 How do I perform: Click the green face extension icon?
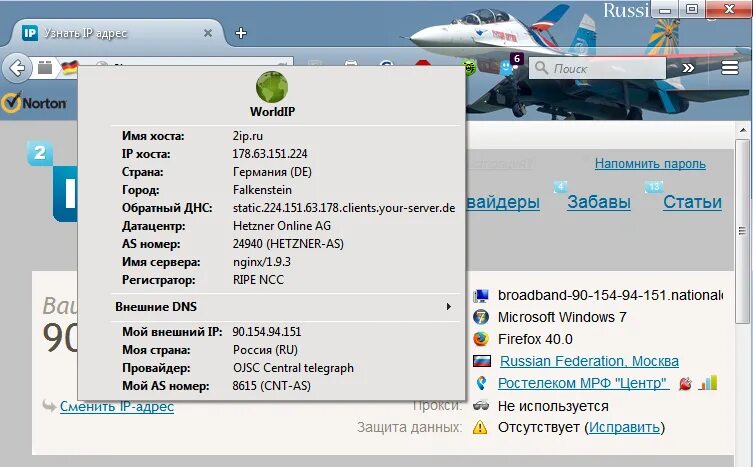tap(470, 68)
